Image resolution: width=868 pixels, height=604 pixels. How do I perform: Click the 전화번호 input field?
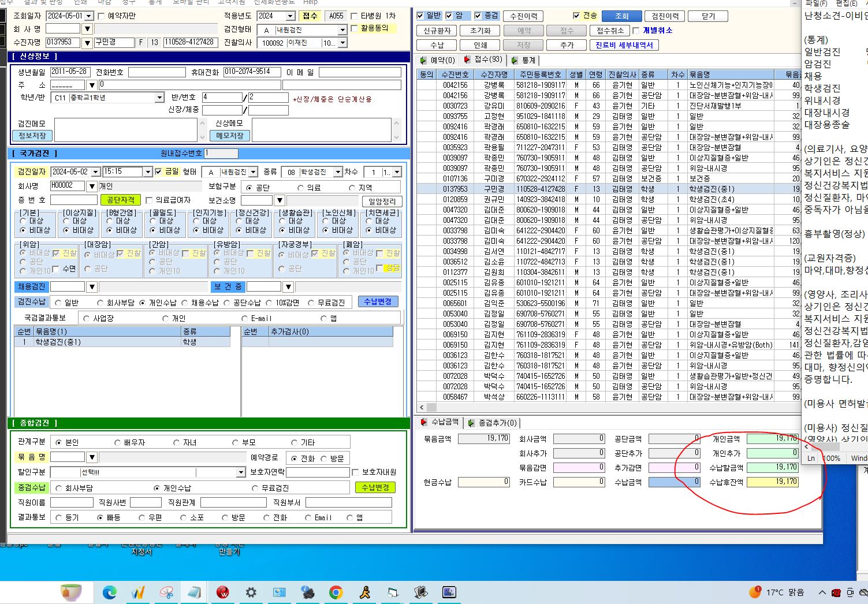(x=157, y=72)
